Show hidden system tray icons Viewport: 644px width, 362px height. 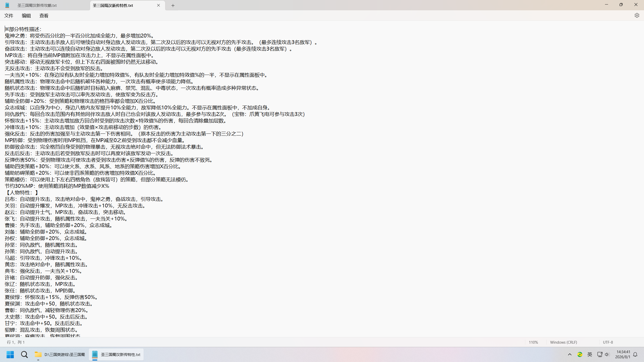click(x=570, y=354)
